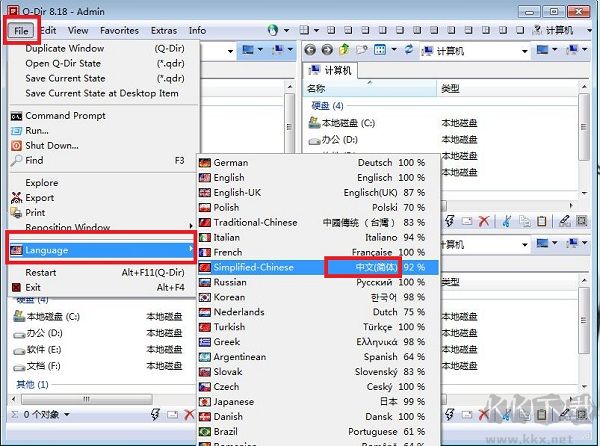Image resolution: width=600 pixels, height=446 pixels.
Task: Refresh the top-right pane
Action: point(409,49)
